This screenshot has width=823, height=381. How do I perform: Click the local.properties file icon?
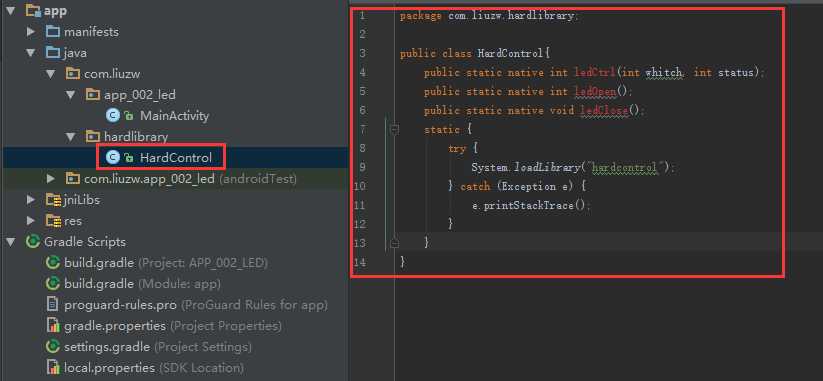tap(52, 367)
